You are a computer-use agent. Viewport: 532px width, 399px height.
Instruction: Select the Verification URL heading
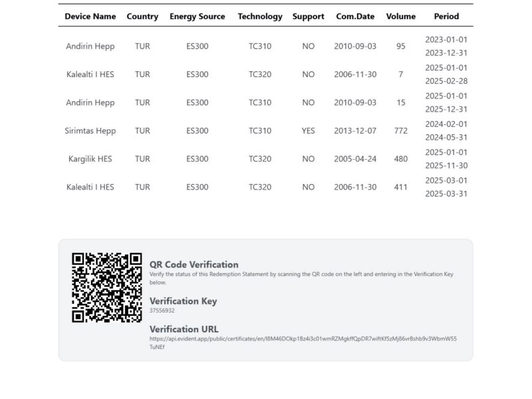tap(184, 329)
